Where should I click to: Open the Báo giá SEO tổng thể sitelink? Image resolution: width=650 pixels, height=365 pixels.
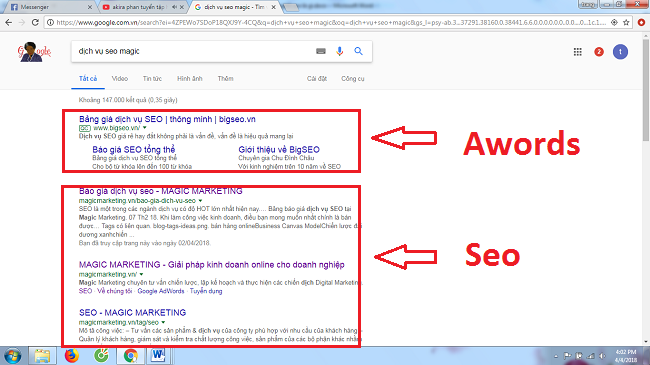point(133,149)
